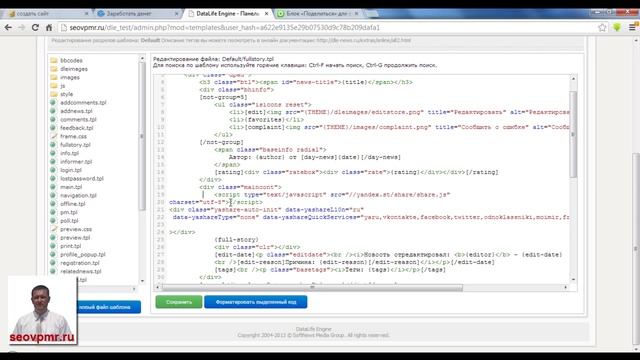Screen dimensions: 640x360
Task: Click the code editor horizontal scrollbar thumb
Action: click(312, 287)
